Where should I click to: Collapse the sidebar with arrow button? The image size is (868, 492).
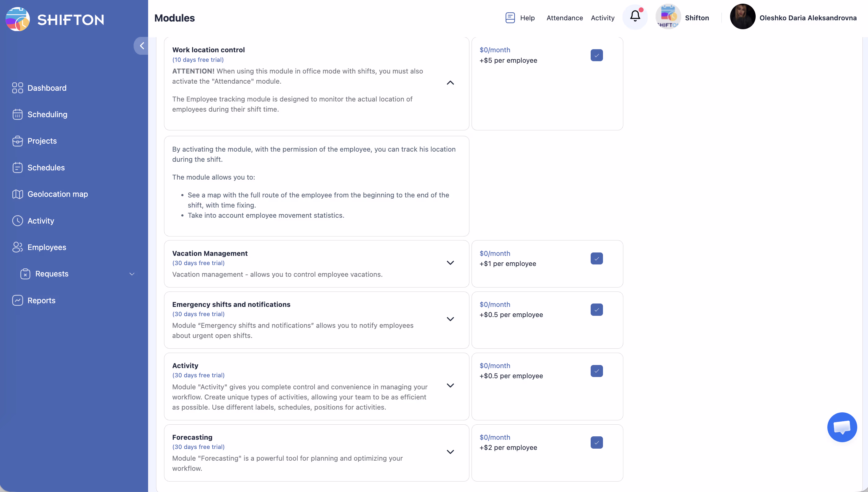[142, 46]
